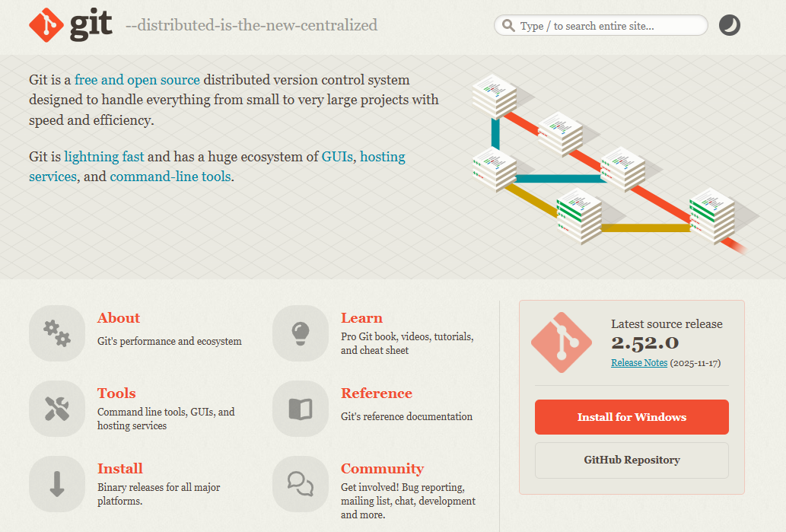The image size is (786, 532).
Task: Open the About heading link
Action: tap(119, 318)
